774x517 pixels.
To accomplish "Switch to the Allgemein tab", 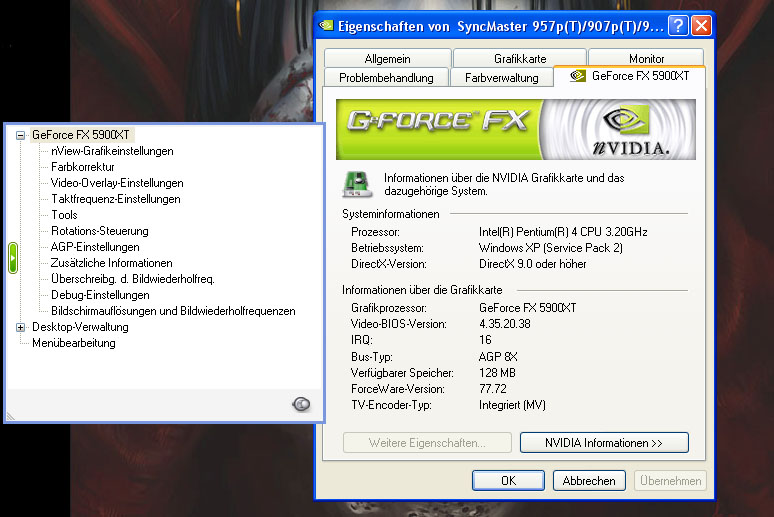I will coord(387,59).
